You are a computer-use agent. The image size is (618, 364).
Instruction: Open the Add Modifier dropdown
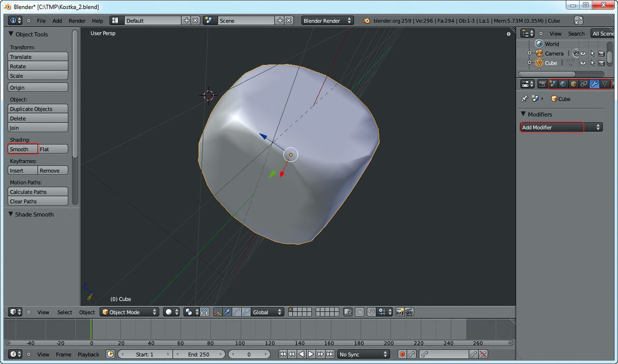click(561, 127)
